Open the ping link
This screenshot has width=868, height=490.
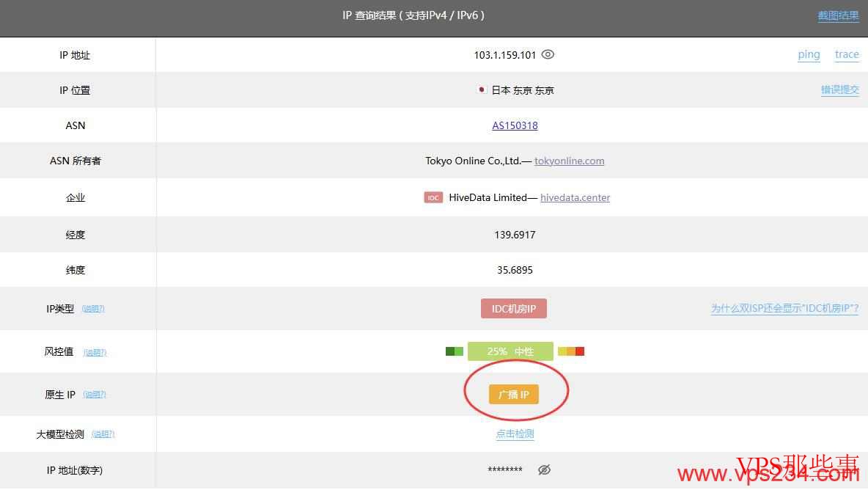[809, 54]
